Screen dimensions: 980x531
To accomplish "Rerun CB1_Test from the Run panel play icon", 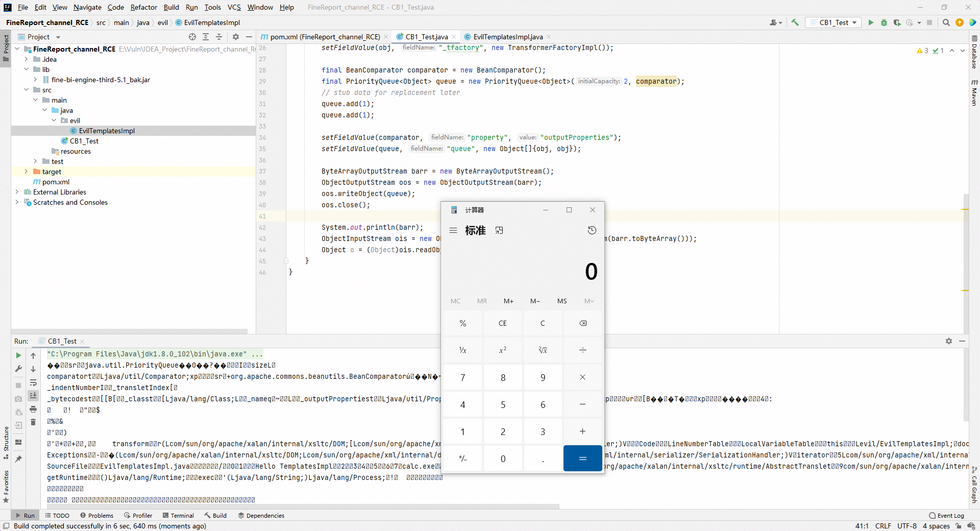I will (18, 355).
